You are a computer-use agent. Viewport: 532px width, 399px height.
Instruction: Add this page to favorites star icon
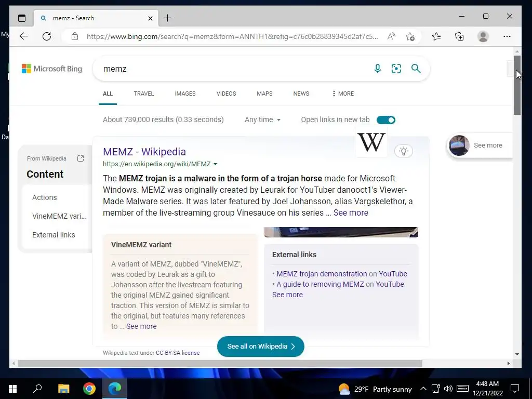(410, 36)
